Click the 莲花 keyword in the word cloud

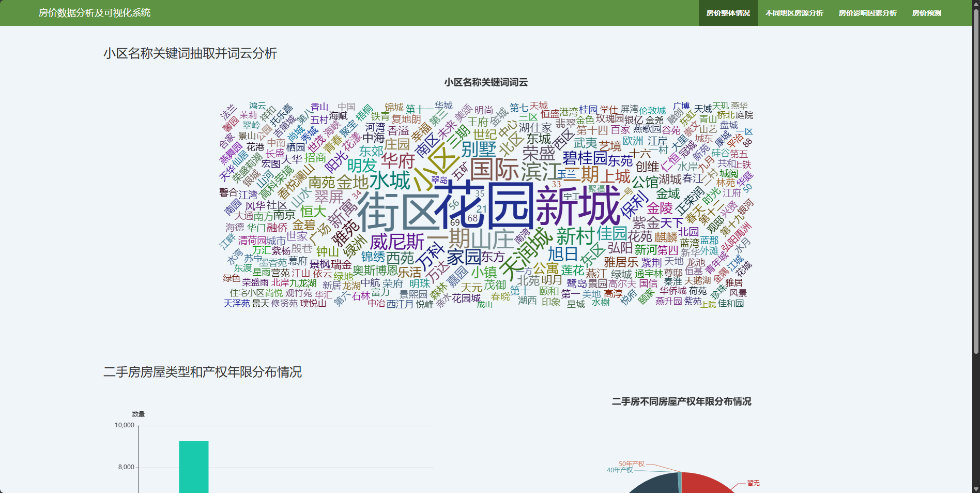572,271
